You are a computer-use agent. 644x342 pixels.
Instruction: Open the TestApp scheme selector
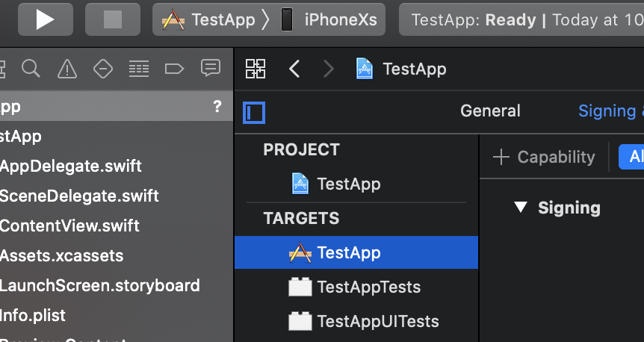click(211, 19)
